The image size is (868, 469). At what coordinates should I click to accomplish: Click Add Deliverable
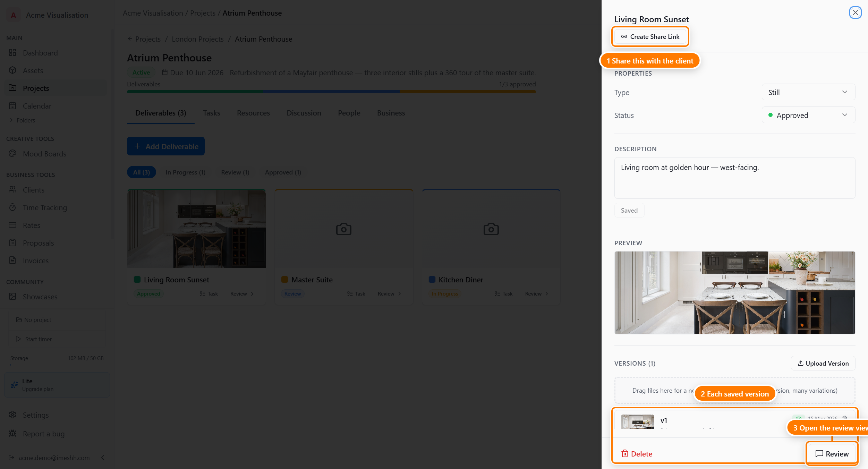tap(166, 146)
